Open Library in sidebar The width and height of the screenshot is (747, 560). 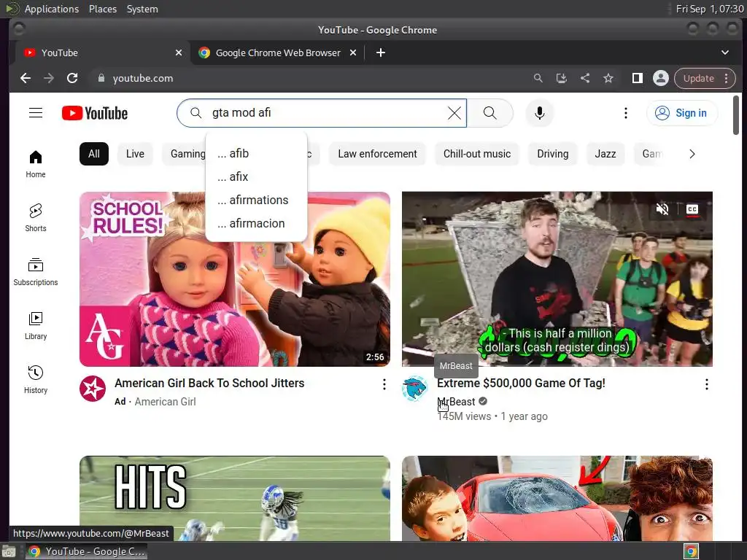[36, 326]
